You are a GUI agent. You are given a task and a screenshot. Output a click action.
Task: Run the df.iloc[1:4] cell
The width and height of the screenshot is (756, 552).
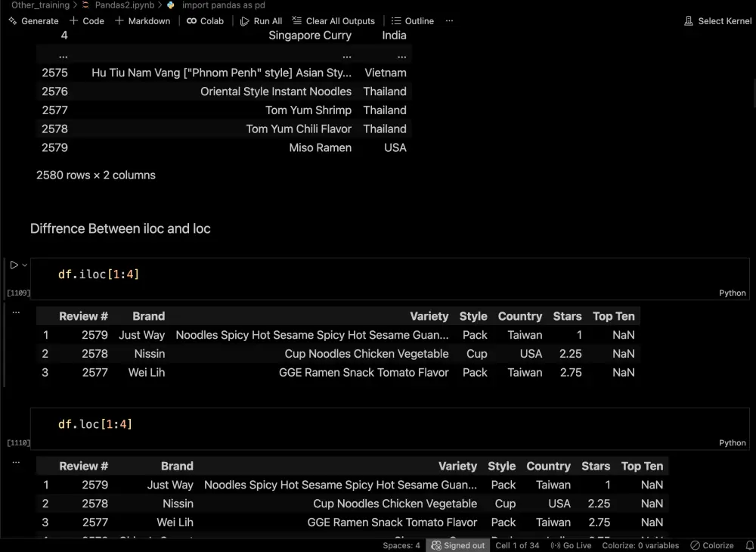pyautogui.click(x=14, y=265)
